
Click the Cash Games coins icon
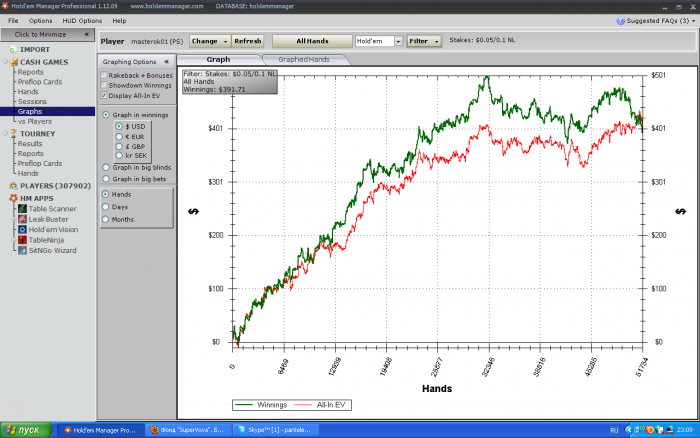click(13, 62)
